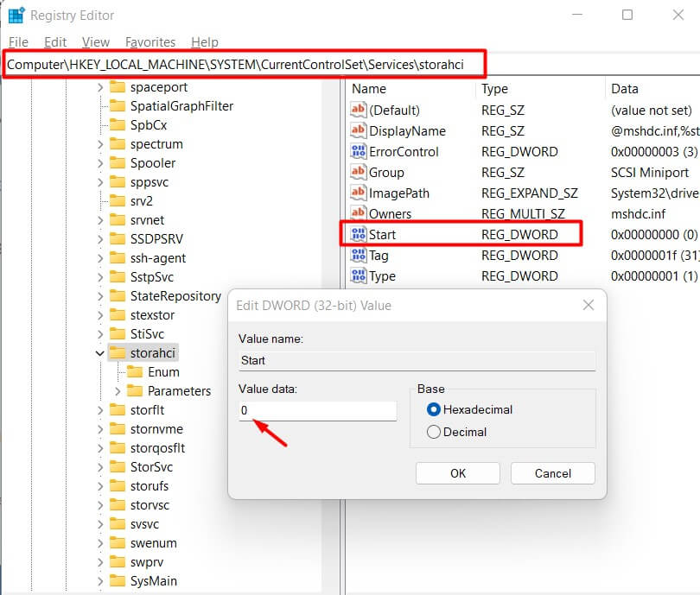Expand the spaceport key

pyautogui.click(x=100, y=87)
